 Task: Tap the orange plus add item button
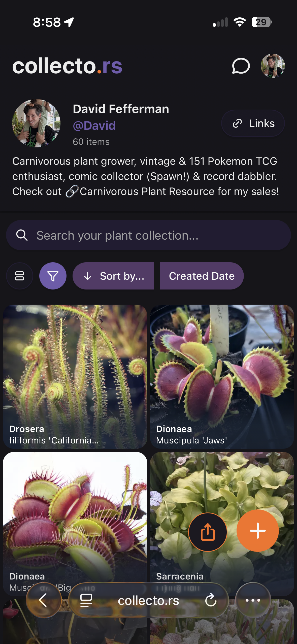[257, 530]
